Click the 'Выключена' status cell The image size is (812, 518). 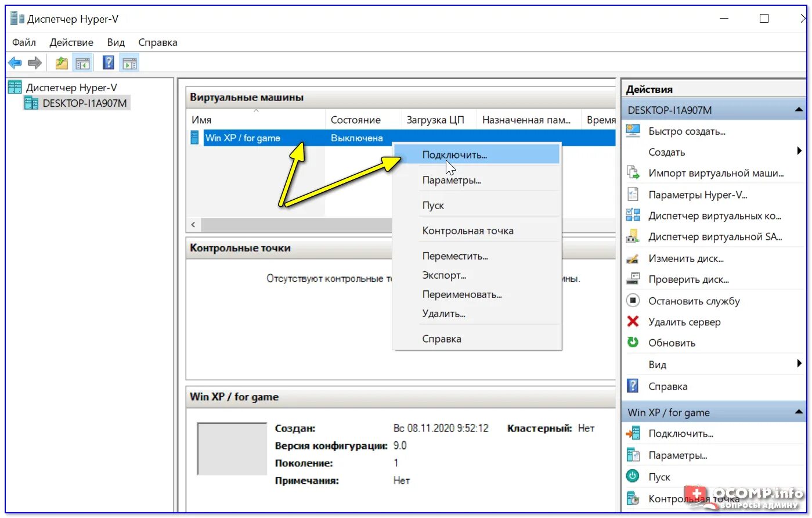(x=356, y=138)
